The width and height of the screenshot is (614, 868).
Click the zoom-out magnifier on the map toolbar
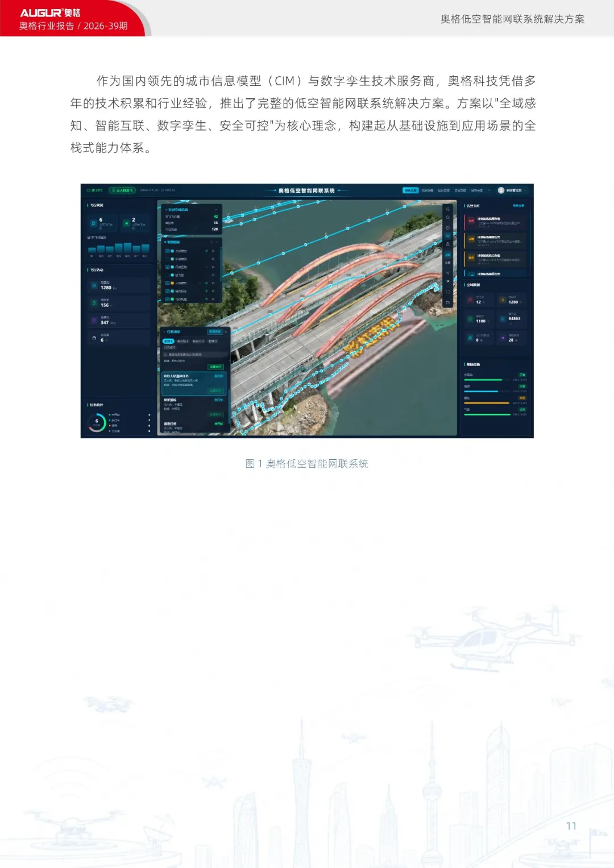click(448, 218)
